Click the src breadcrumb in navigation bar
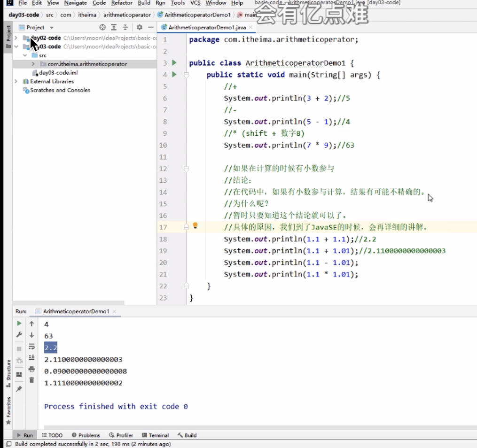The image size is (477, 448). point(50,15)
